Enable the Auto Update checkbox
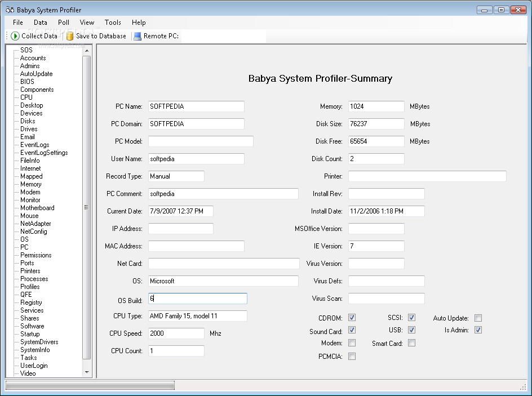 478,318
